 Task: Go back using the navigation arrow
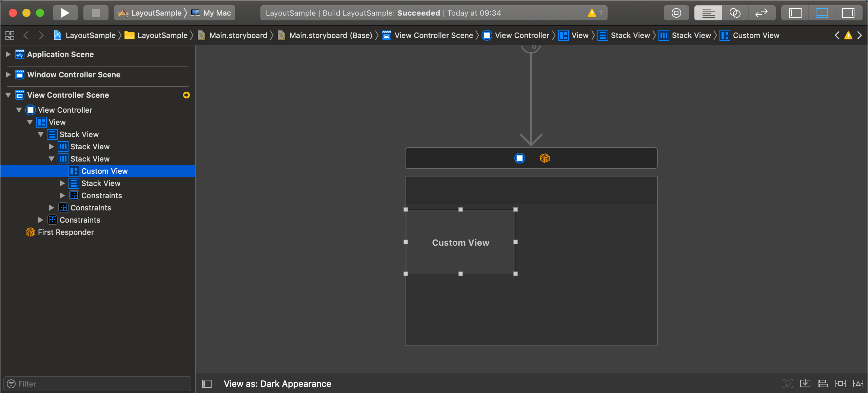(x=26, y=35)
